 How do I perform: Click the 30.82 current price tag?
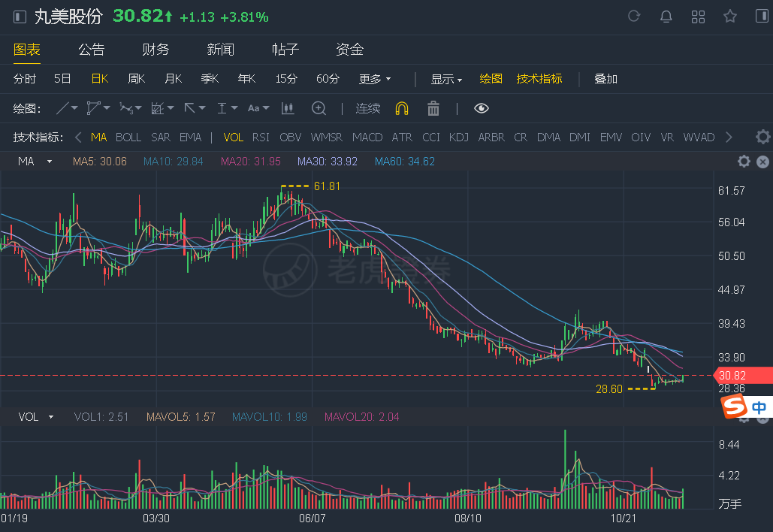(744, 375)
